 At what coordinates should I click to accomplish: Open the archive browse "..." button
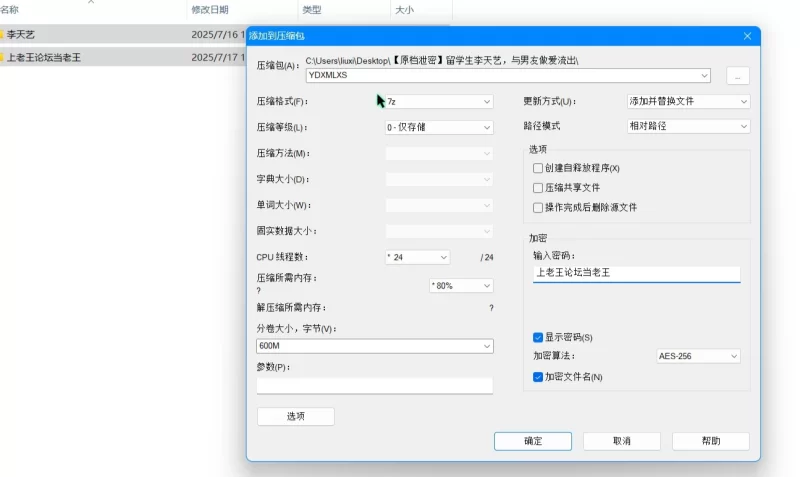point(737,76)
